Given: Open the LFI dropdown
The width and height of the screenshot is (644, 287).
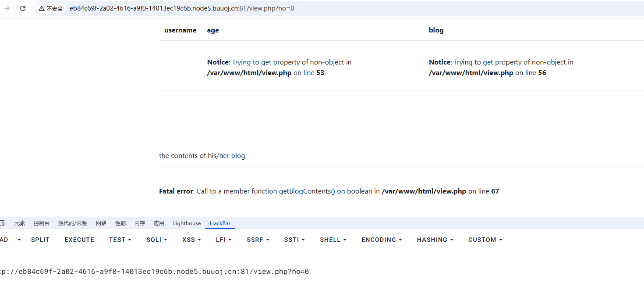Looking at the screenshot, I should pyautogui.click(x=223, y=240).
